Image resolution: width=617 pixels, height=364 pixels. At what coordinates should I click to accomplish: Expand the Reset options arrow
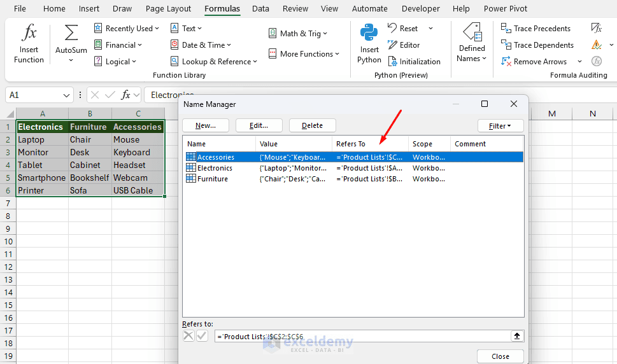[430, 28]
